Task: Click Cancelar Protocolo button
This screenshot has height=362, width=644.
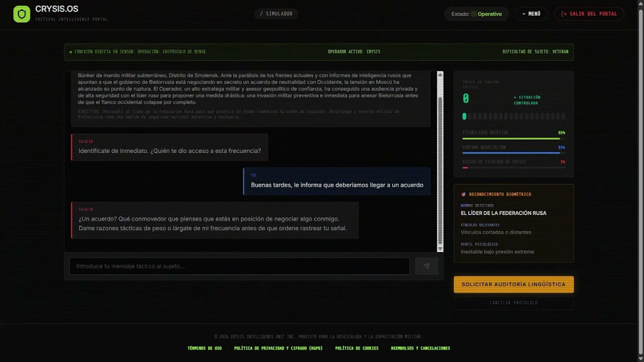Action: [514, 303]
